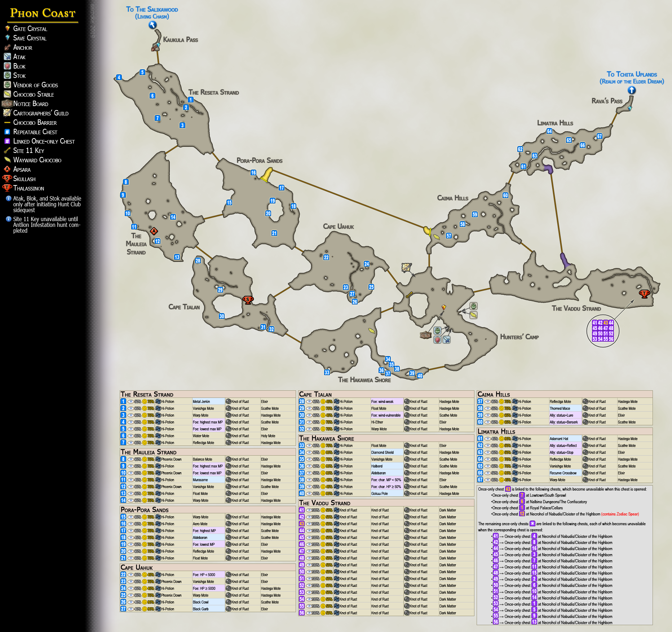Click the "Black Garb" table cell
The width and height of the screenshot is (672, 632).
pyautogui.click(x=208, y=609)
